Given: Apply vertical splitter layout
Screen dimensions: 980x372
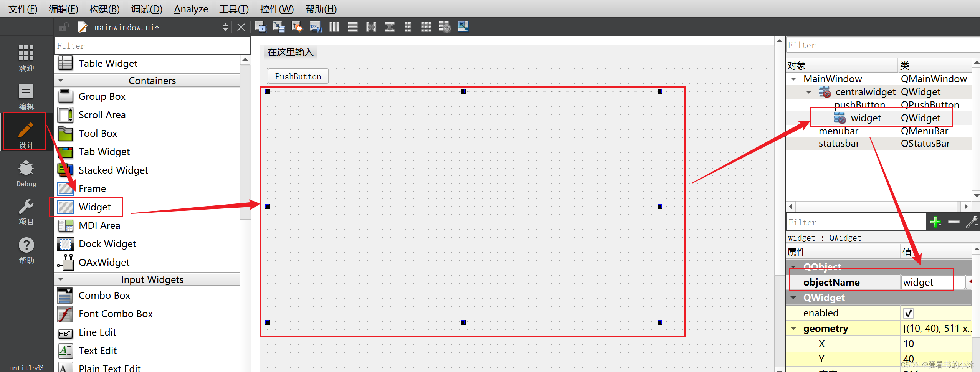Looking at the screenshot, I should (389, 27).
